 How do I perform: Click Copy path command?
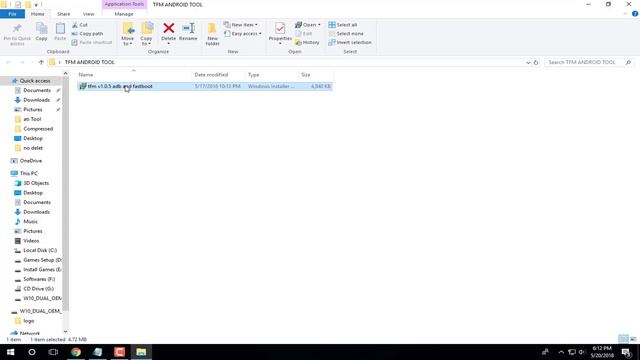87,33
